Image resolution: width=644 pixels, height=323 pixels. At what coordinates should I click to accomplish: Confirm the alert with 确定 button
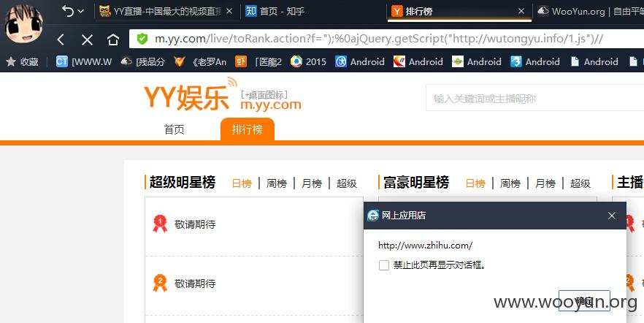pos(584,301)
